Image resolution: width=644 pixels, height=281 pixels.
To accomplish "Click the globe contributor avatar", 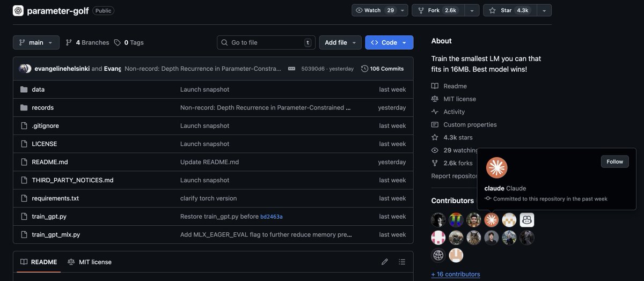I will pyautogui.click(x=438, y=255).
